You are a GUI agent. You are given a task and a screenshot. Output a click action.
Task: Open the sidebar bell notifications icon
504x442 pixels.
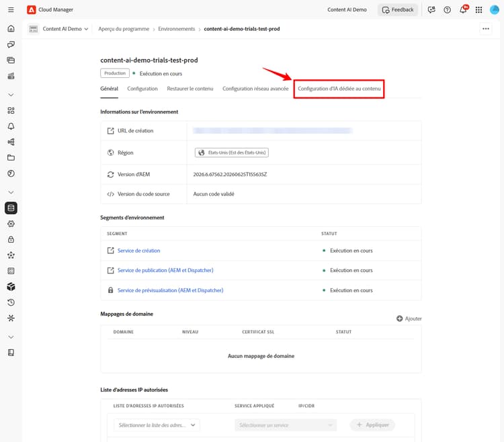tap(11, 126)
